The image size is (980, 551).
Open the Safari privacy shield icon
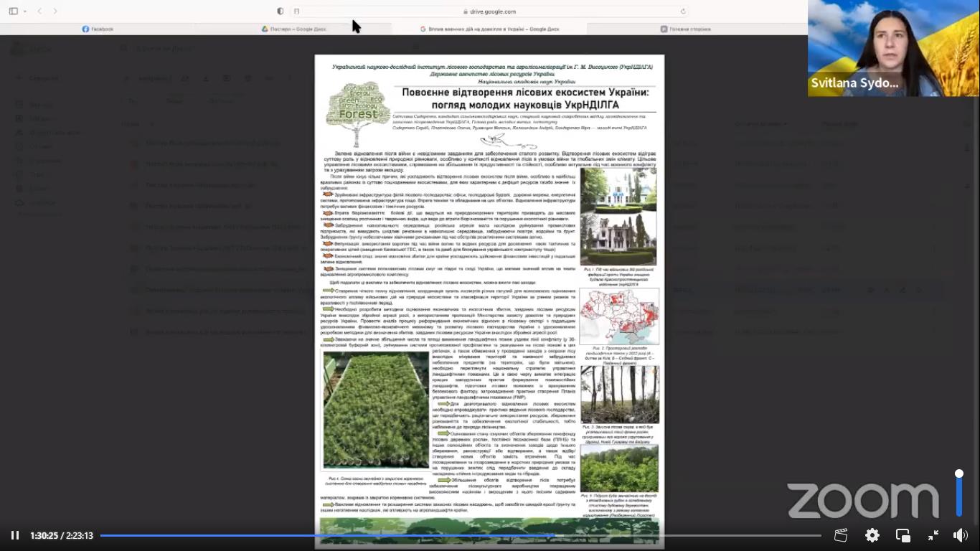(281, 11)
